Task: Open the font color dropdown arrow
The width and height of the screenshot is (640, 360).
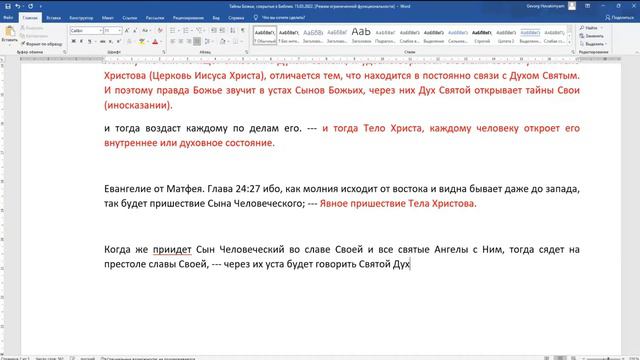Action: point(160,41)
